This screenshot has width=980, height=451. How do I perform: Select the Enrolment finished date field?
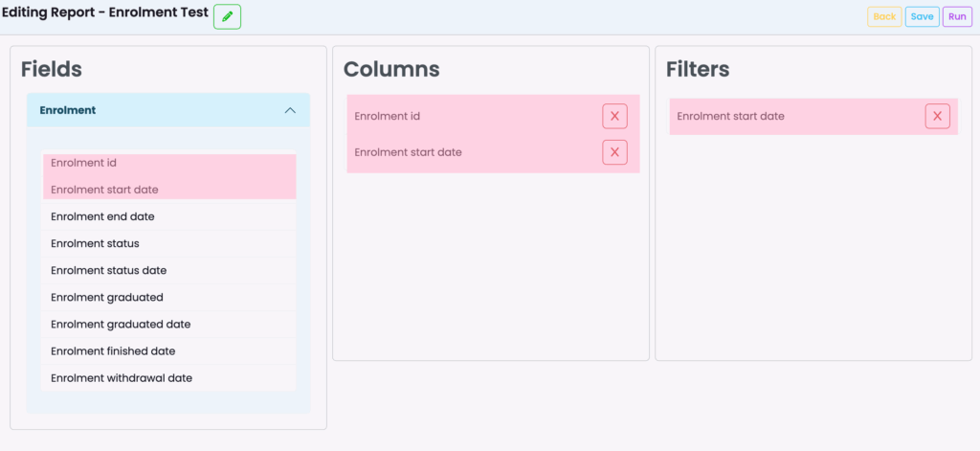[x=168, y=350]
